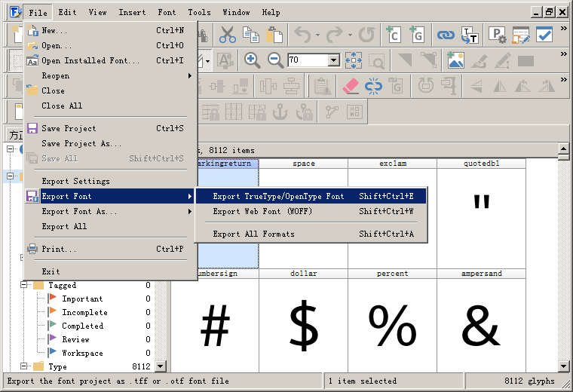Click the Paste clipboard icon
The height and width of the screenshot is (392, 573).
[274, 35]
